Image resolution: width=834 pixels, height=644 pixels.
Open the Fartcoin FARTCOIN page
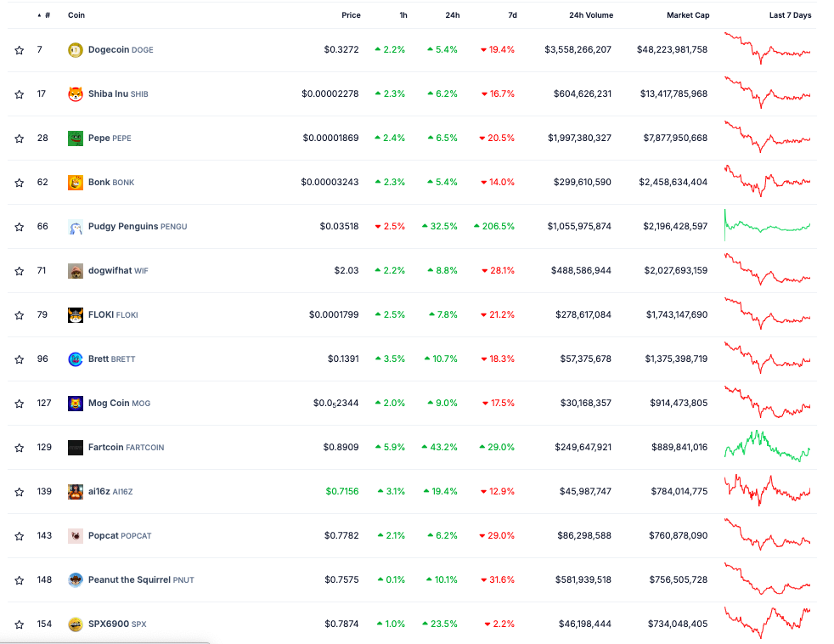(x=126, y=448)
